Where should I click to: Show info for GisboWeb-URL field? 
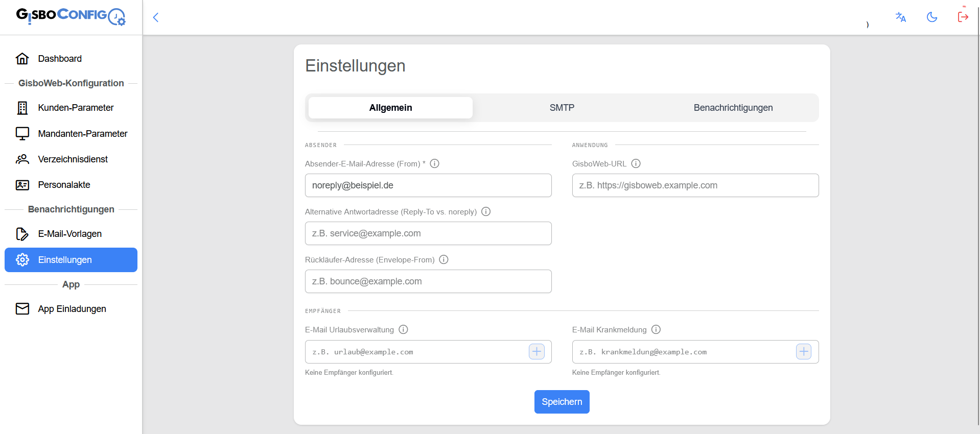(x=636, y=164)
